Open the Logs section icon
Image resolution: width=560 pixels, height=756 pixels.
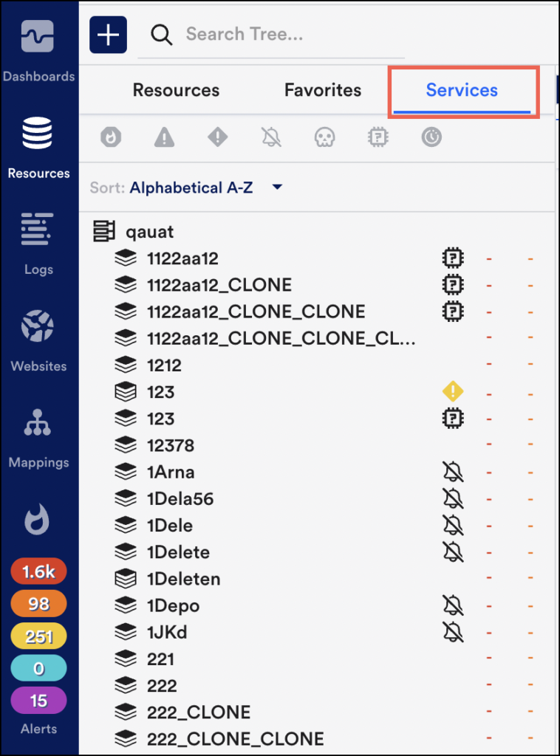click(x=38, y=229)
